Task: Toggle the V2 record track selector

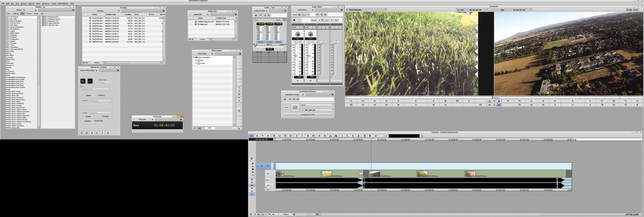Action: click(268, 166)
